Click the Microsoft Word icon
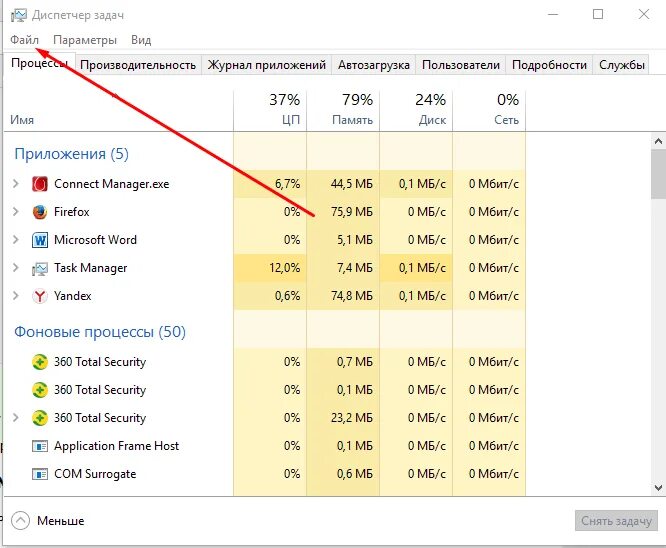Viewport: 666px width, 548px height. point(40,240)
